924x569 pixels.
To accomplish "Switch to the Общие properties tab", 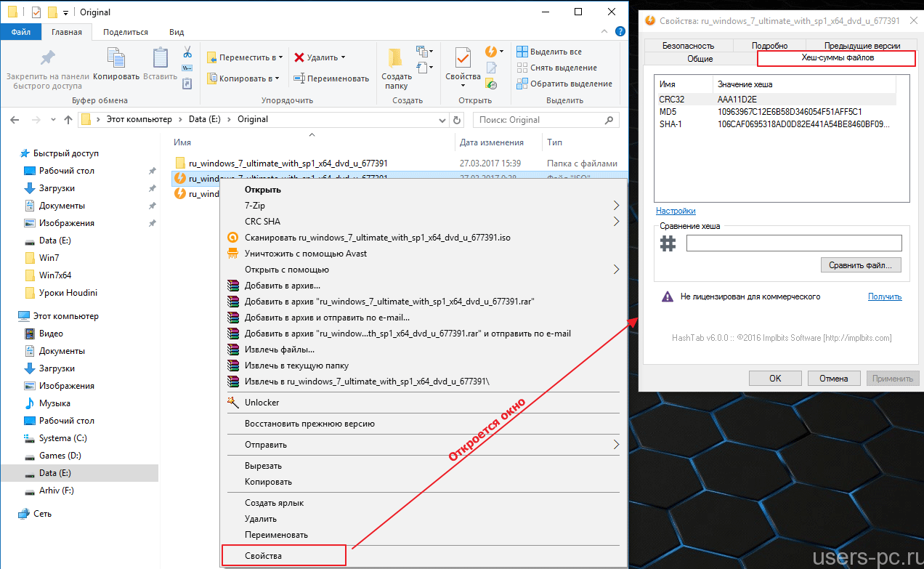I will point(700,59).
